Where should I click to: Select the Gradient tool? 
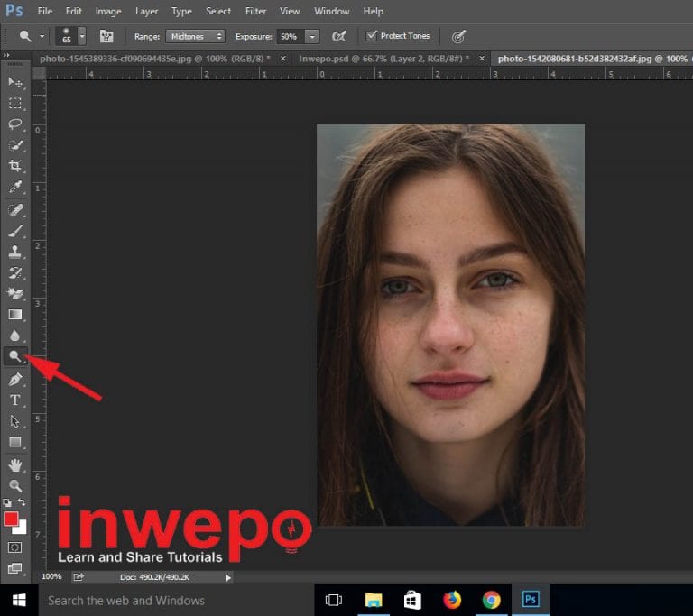point(15,314)
